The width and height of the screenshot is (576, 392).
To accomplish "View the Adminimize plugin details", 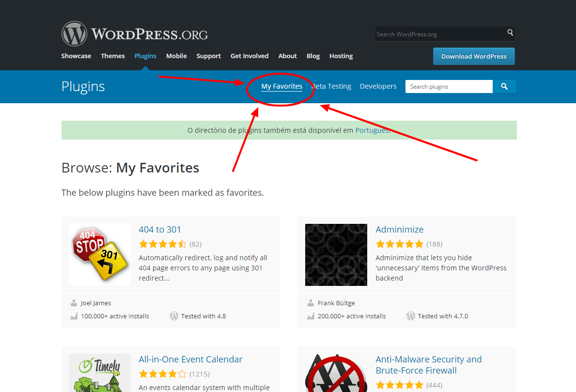I will (x=399, y=229).
